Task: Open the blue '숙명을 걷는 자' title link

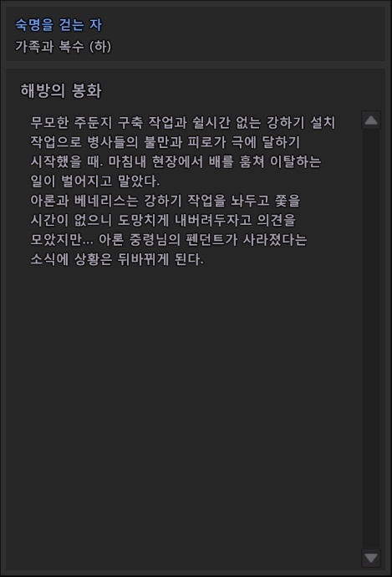Action: pos(59,24)
